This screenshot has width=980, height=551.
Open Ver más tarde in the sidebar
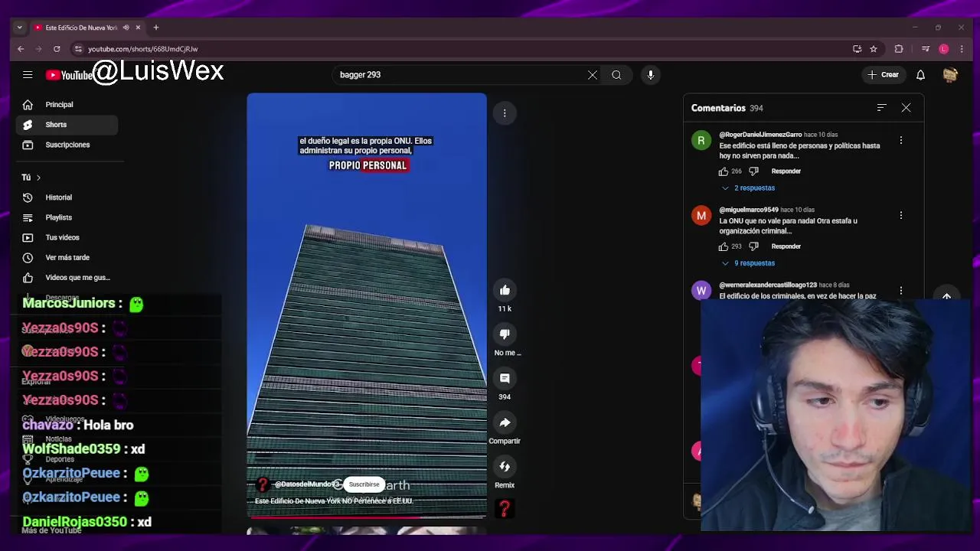tap(67, 258)
